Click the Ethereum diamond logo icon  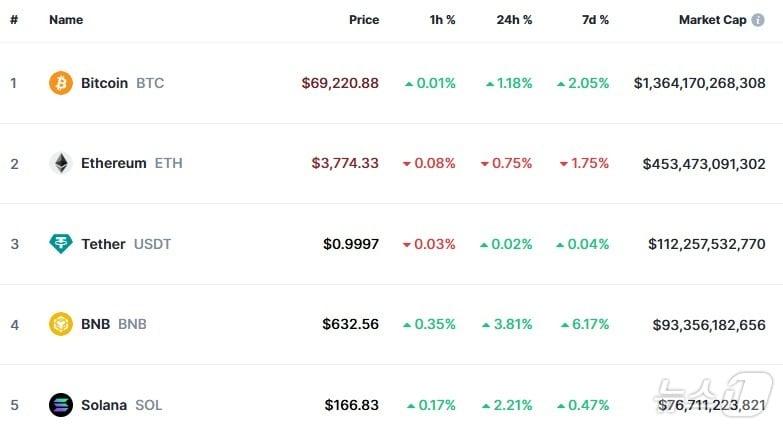(61, 163)
